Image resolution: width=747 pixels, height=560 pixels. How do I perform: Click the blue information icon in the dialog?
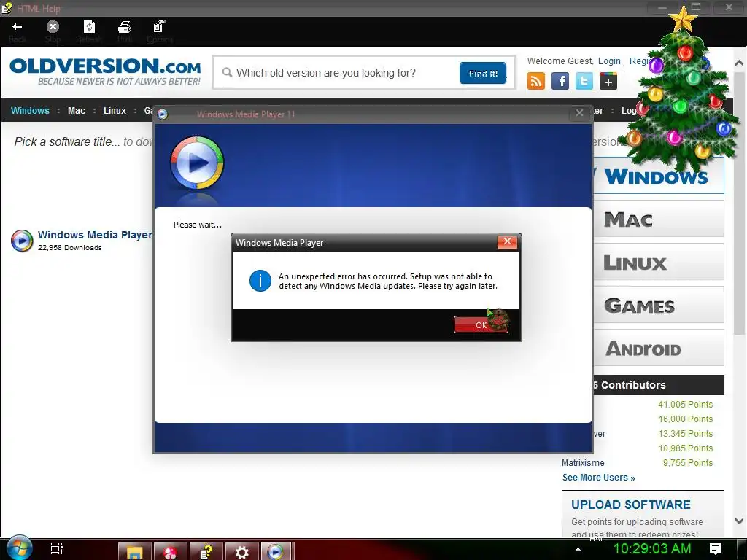[x=260, y=281]
